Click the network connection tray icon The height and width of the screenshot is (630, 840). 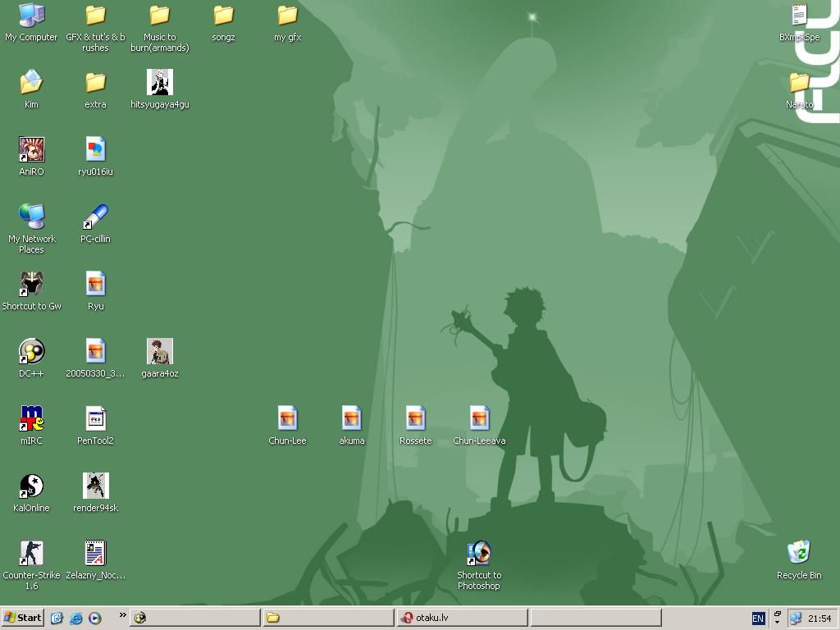[796, 619]
